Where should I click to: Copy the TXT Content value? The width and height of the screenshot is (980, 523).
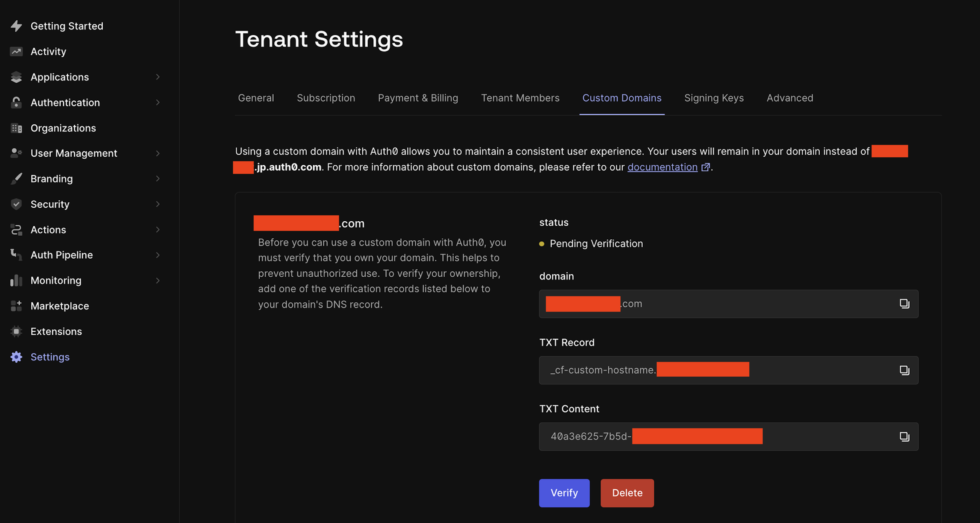904,436
